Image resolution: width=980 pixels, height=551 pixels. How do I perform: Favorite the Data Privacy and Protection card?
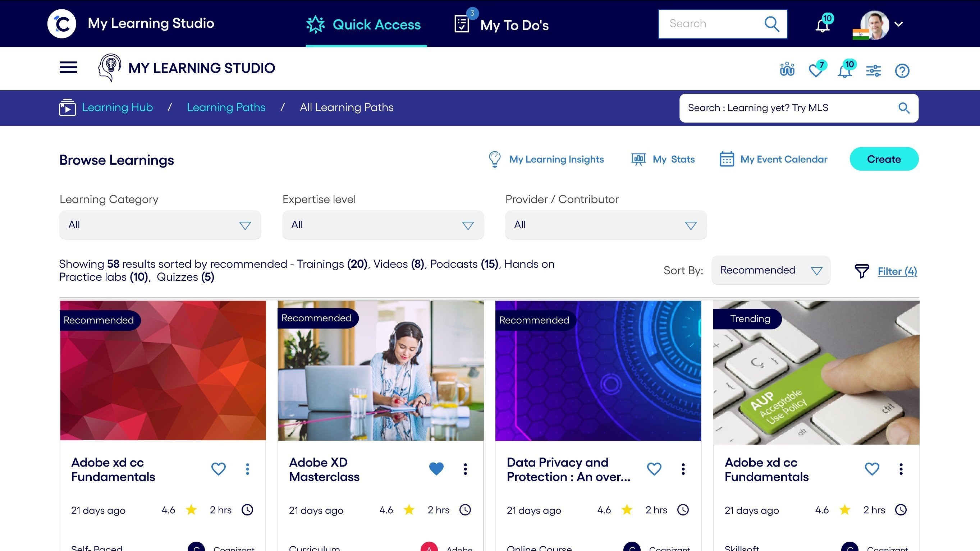click(654, 469)
